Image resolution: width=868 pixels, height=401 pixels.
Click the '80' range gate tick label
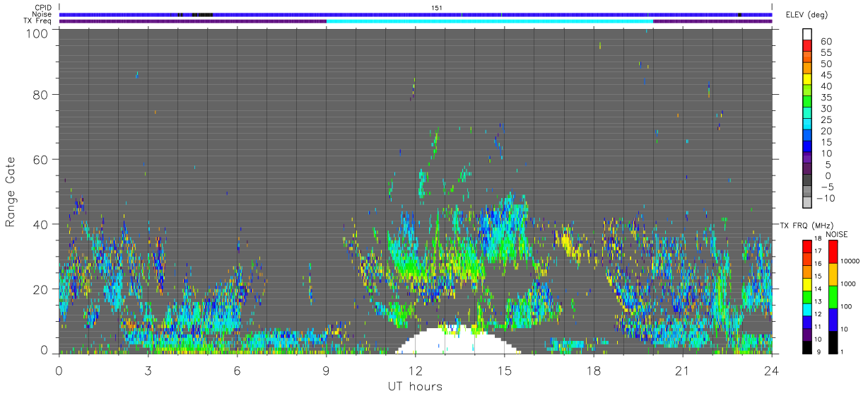(x=42, y=94)
